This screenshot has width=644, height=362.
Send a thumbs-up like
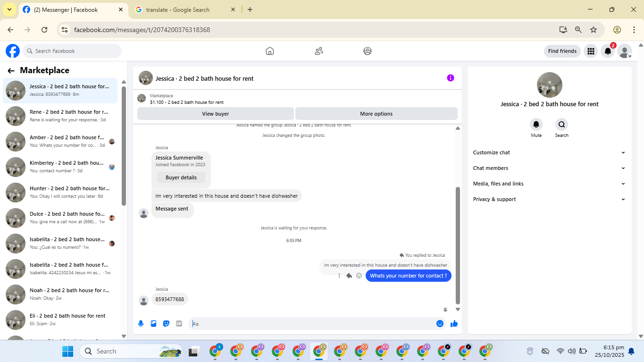[454, 323]
